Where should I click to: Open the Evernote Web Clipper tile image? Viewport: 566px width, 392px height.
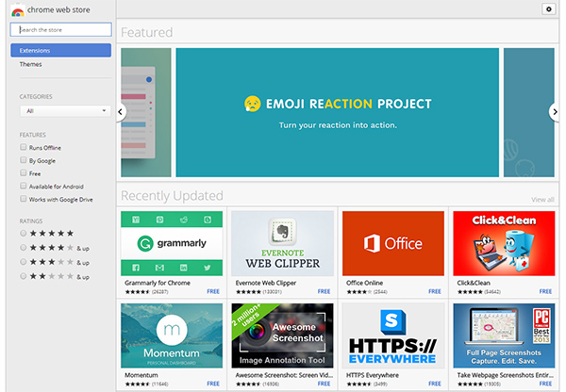click(283, 243)
